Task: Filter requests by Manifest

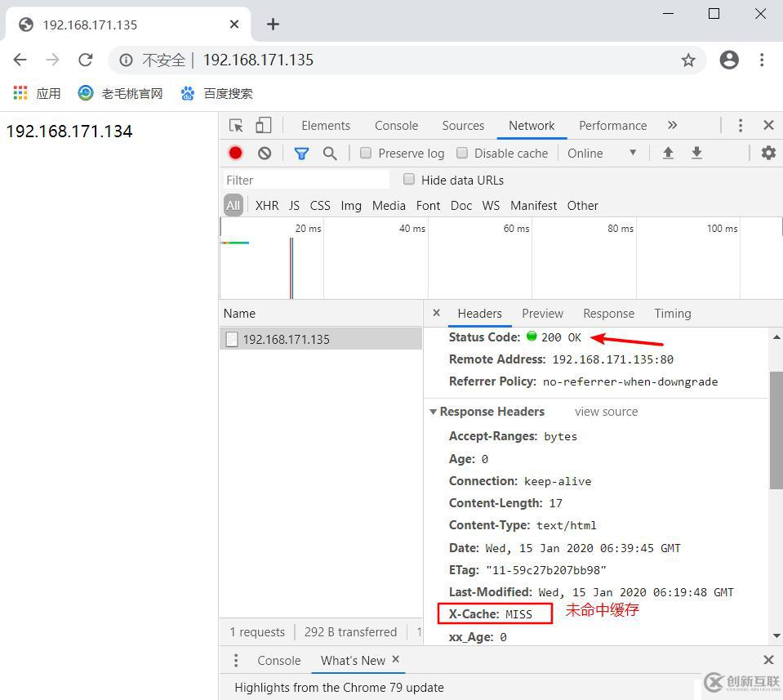Action: [533, 205]
